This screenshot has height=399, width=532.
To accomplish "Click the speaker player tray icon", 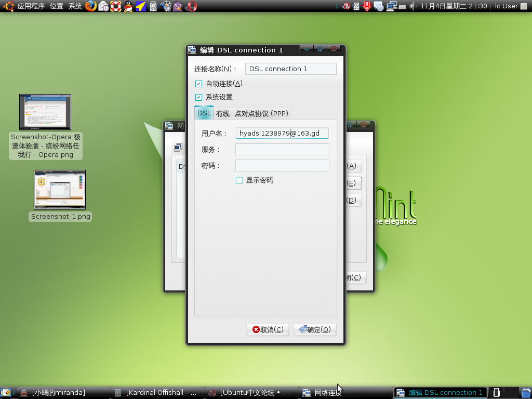I will 356,6.
